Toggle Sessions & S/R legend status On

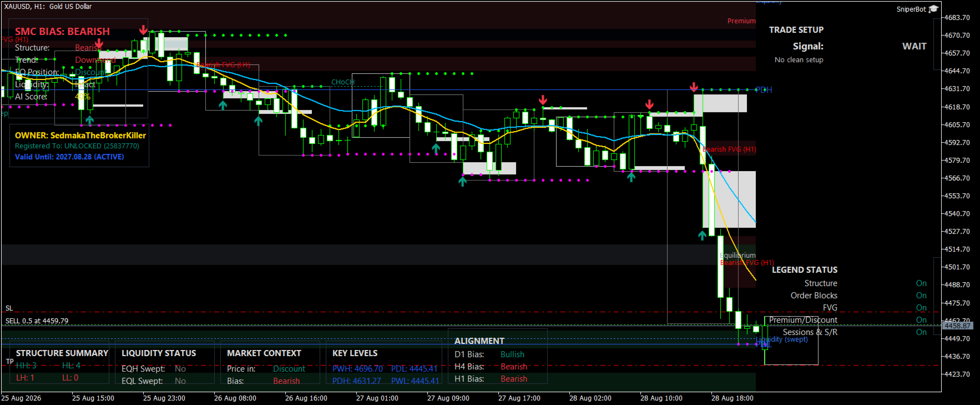tap(921, 332)
